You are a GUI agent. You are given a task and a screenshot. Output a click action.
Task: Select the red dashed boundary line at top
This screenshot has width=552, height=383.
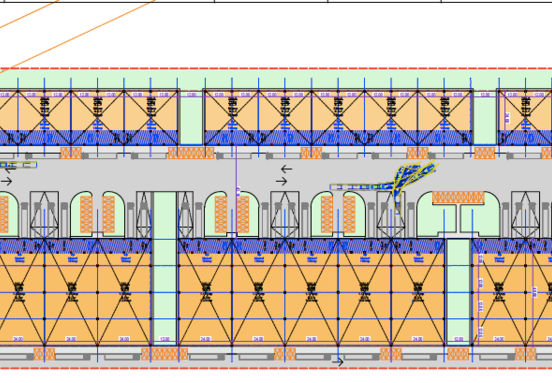[x=276, y=69]
